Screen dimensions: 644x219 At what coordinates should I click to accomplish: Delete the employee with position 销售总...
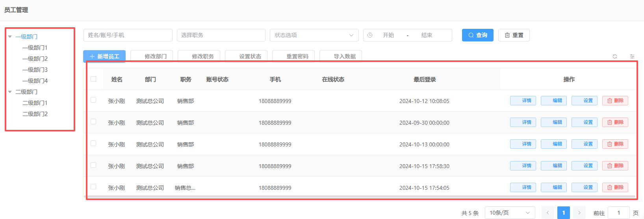(x=615, y=187)
